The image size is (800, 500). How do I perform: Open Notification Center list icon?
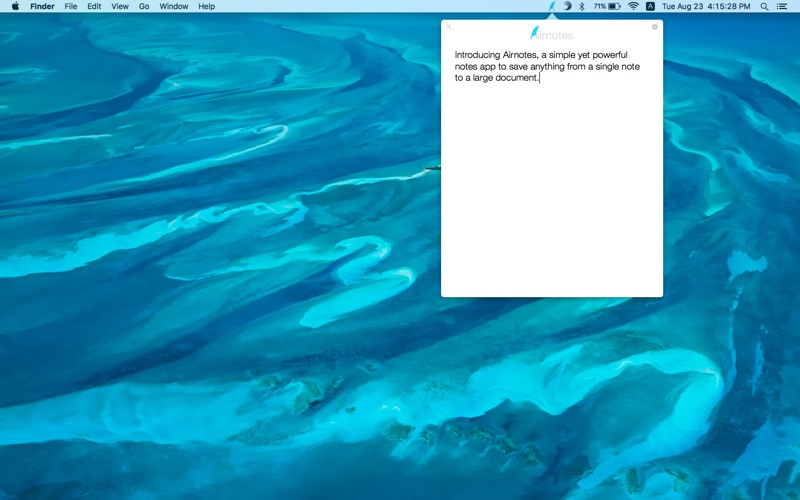(x=782, y=6)
